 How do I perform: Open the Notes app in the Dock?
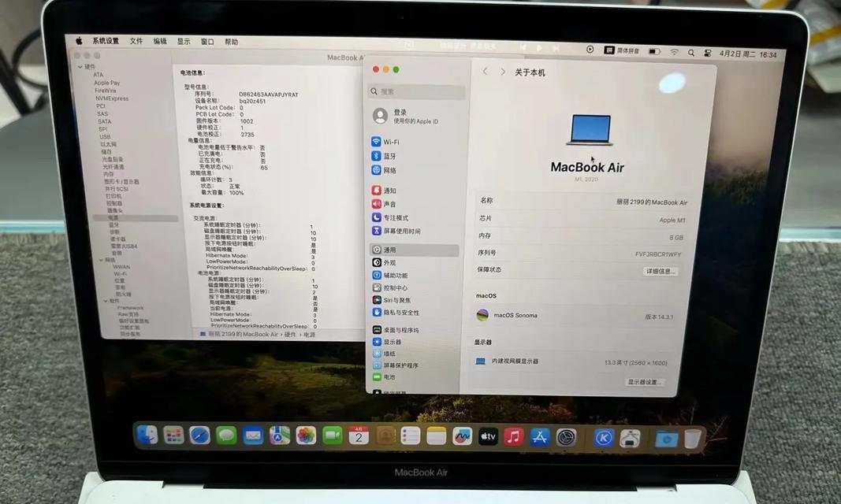(x=436, y=436)
